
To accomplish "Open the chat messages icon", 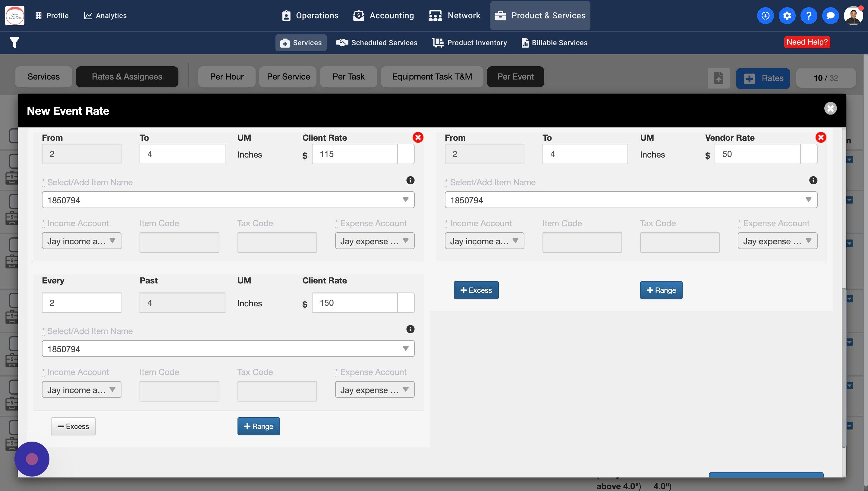I will tap(830, 15).
